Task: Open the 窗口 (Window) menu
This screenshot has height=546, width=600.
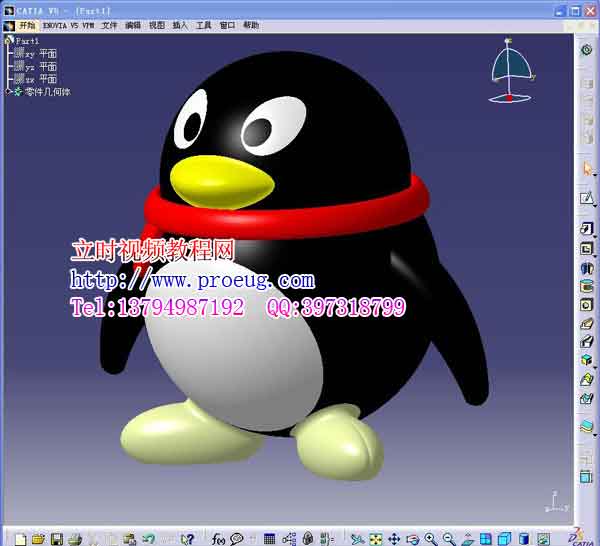Action: coord(228,25)
